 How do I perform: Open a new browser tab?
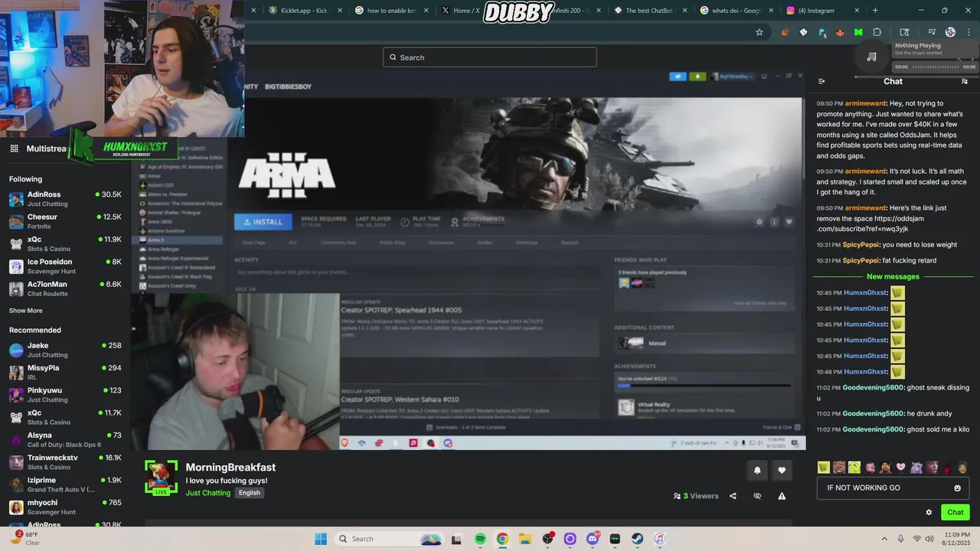click(875, 11)
